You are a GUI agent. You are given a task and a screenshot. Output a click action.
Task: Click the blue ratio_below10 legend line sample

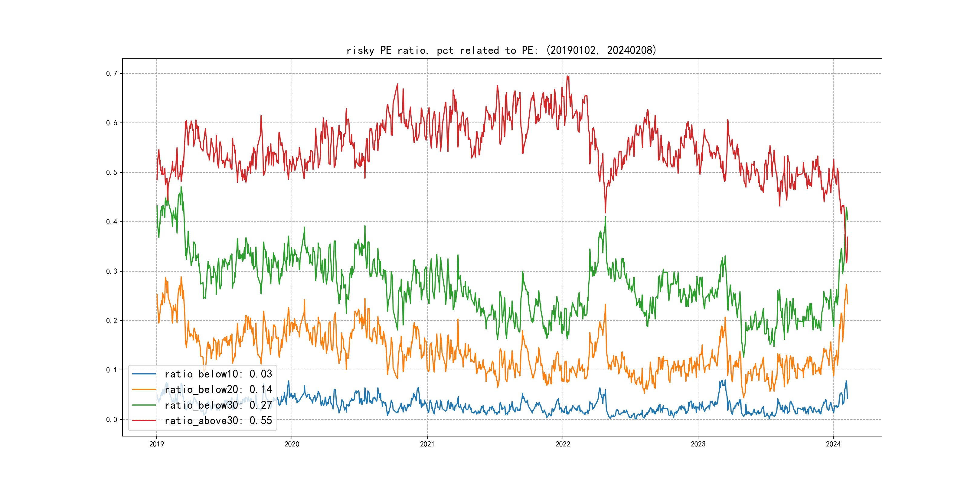[144, 374]
